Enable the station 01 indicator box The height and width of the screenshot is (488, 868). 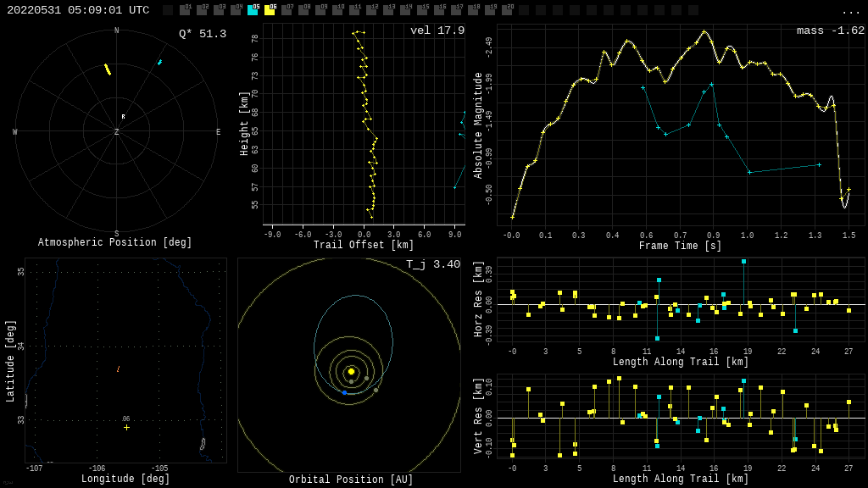click(185, 10)
